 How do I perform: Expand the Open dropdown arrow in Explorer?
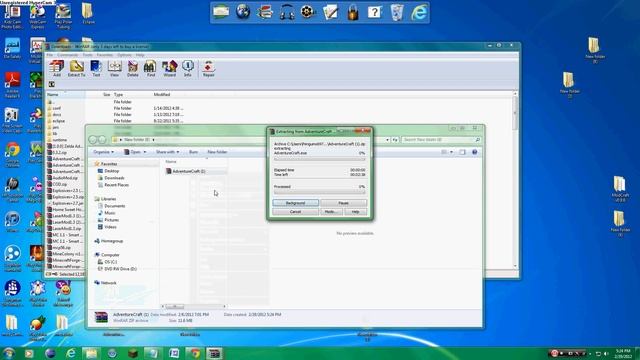[x=144, y=152]
